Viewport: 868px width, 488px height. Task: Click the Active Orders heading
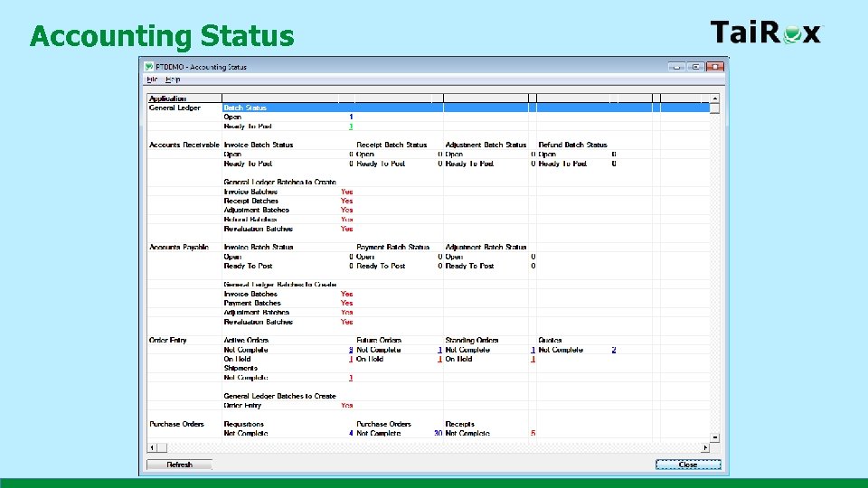246,341
